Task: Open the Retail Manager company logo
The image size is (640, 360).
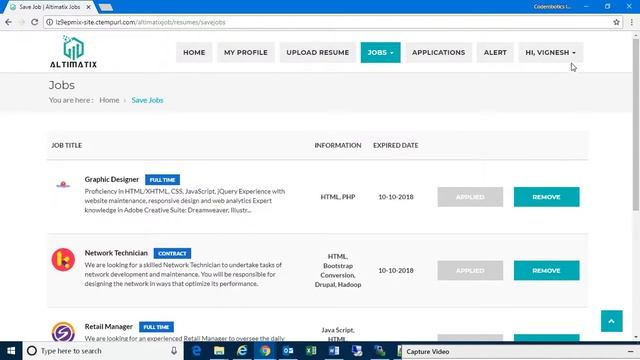Action: [x=63, y=332]
